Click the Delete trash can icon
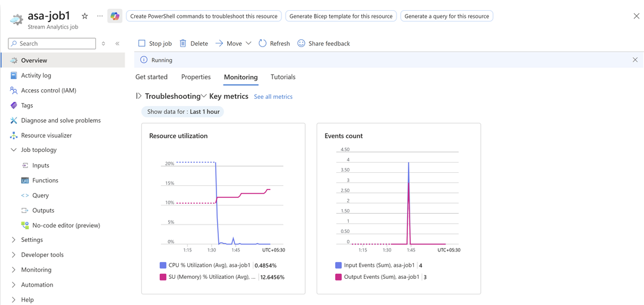The width and height of the screenshot is (644, 305). 183,43
